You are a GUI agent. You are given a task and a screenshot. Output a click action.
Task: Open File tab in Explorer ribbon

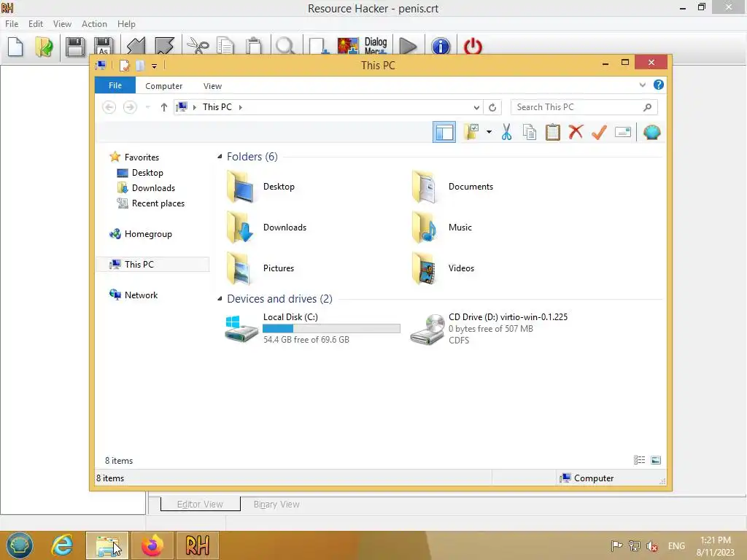tap(115, 85)
